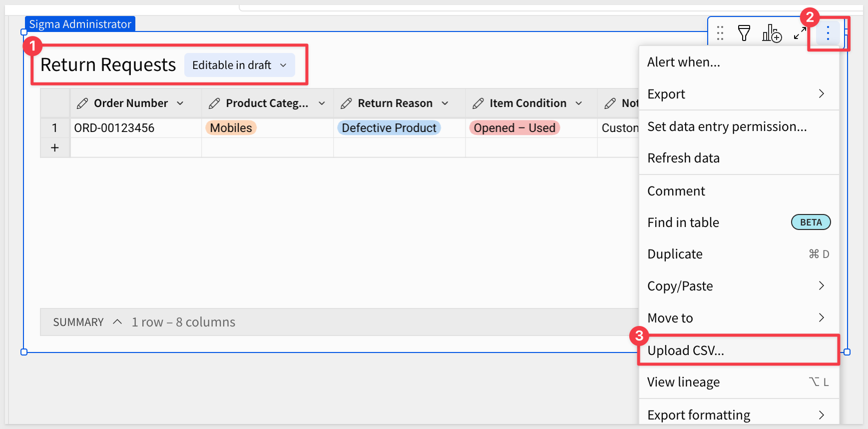Click the pencil icon on Return Reason

346,103
